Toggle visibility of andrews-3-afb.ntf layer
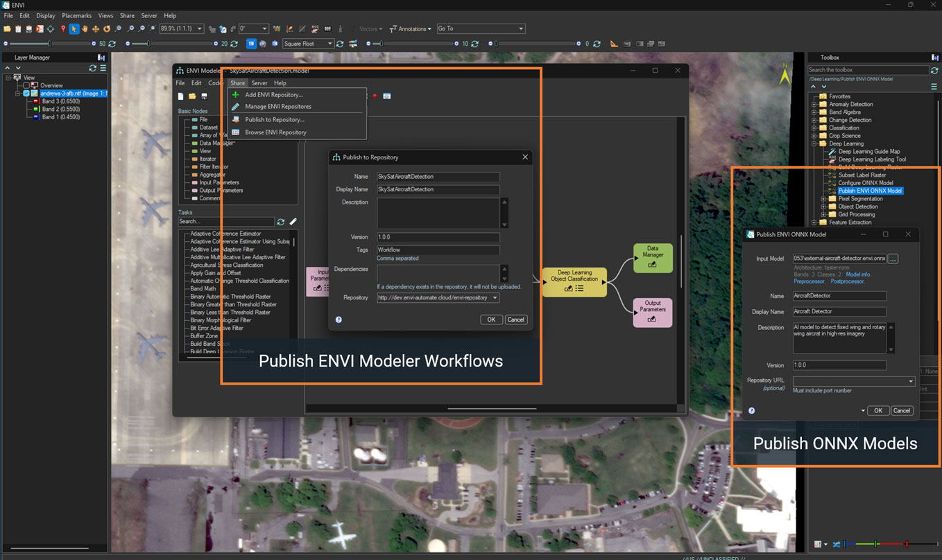Image resolution: width=942 pixels, height=560 pixels. [x=26, y=93]
